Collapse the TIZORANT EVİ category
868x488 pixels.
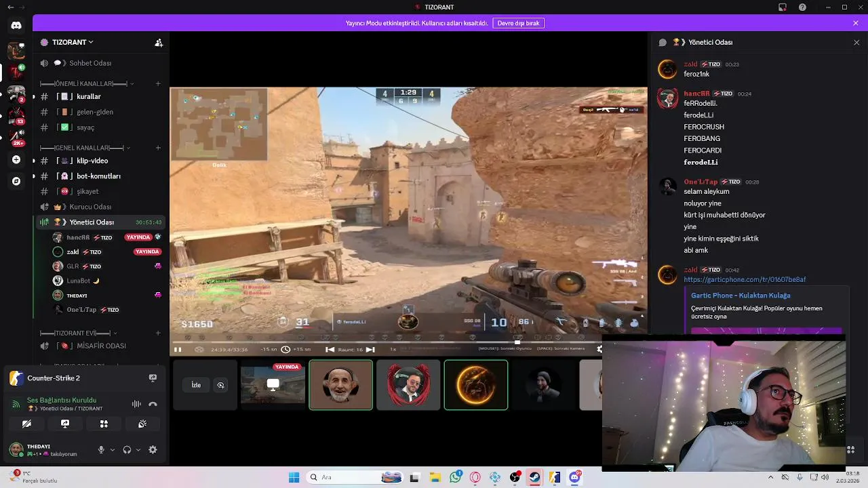(79, 333)
